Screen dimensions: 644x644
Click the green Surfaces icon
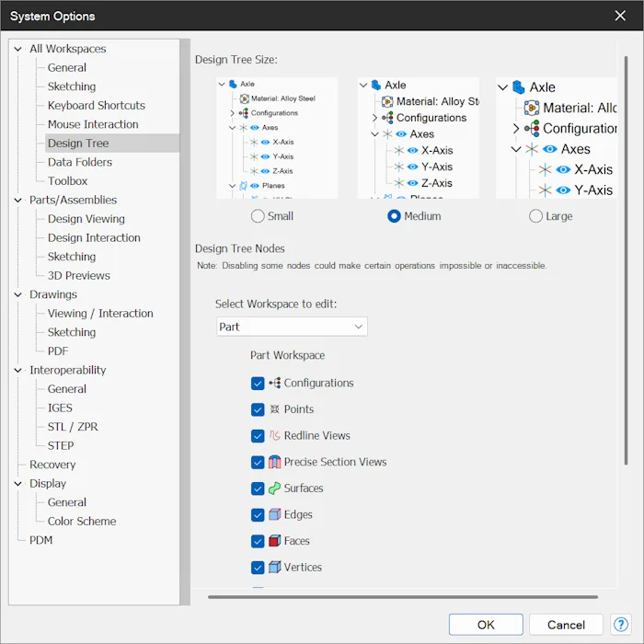point(274,488)
